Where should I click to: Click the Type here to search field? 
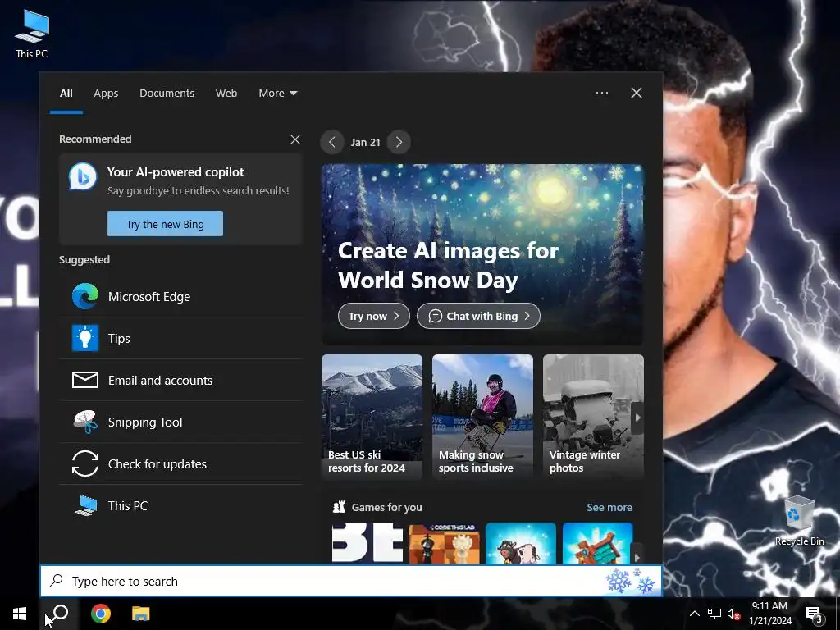tap(351, 582)
